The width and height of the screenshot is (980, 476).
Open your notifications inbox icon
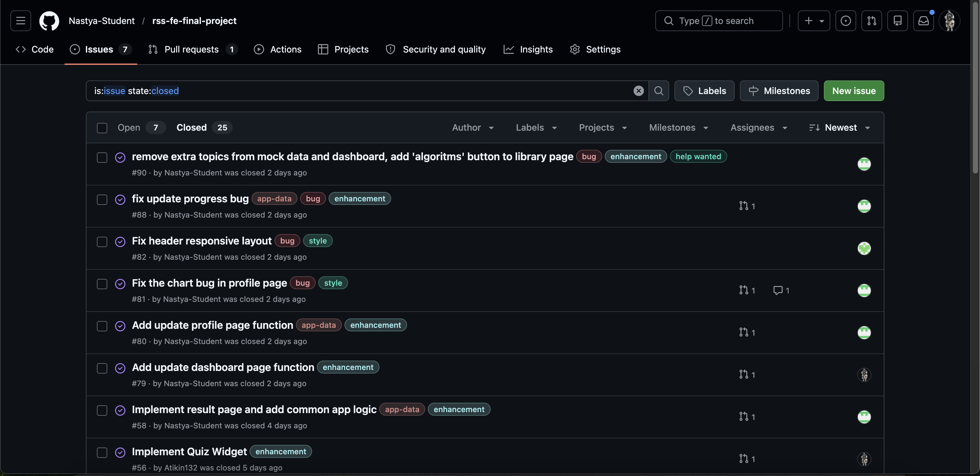click(924, 21)
